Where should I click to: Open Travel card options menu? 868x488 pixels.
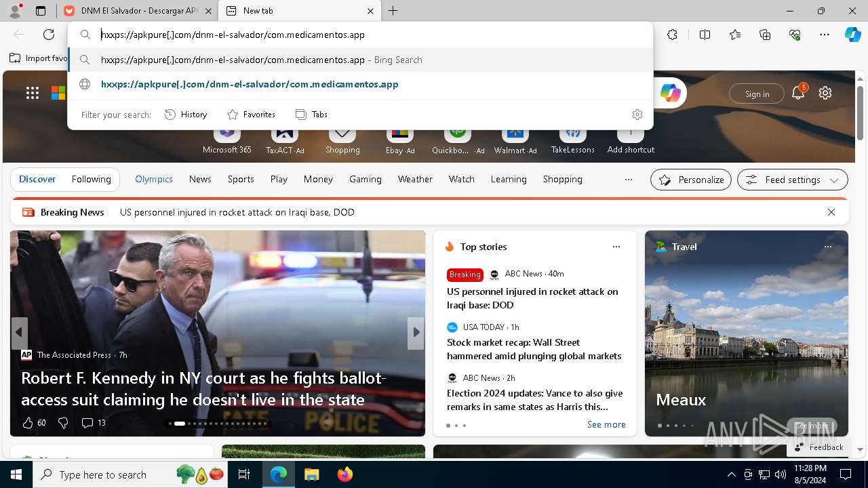coord(828,247)
